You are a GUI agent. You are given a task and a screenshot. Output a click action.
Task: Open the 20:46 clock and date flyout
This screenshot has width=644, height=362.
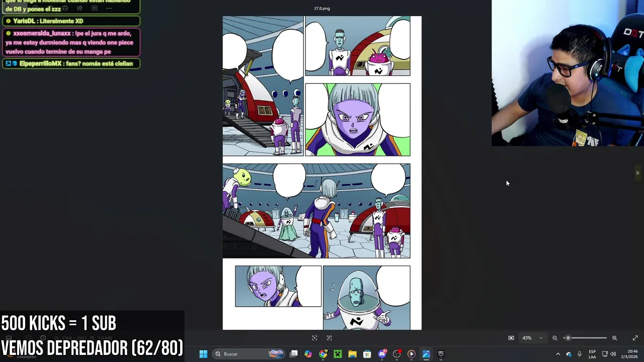point(629,354)
